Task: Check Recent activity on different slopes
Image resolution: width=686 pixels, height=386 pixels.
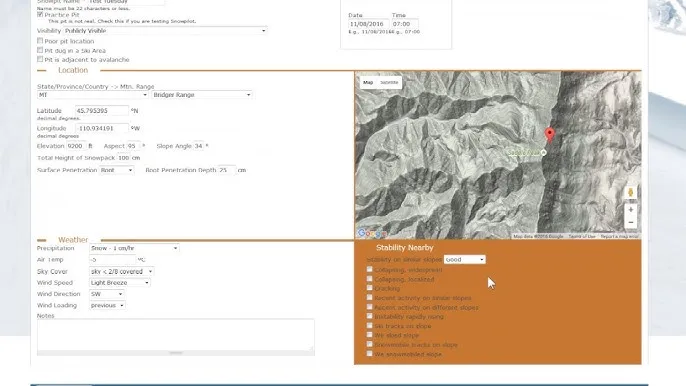Action: [x=369, y=307]
